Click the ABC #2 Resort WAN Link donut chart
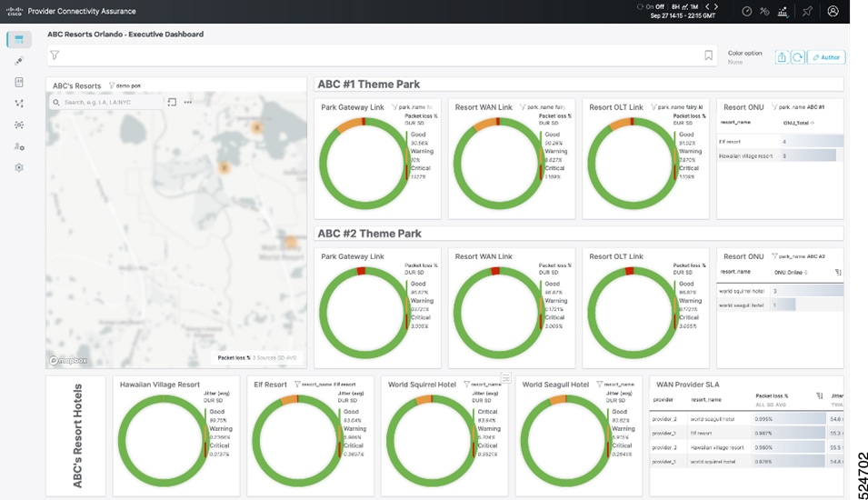The width and height of the screenshot is (868, 500). [x=498, y=313]
